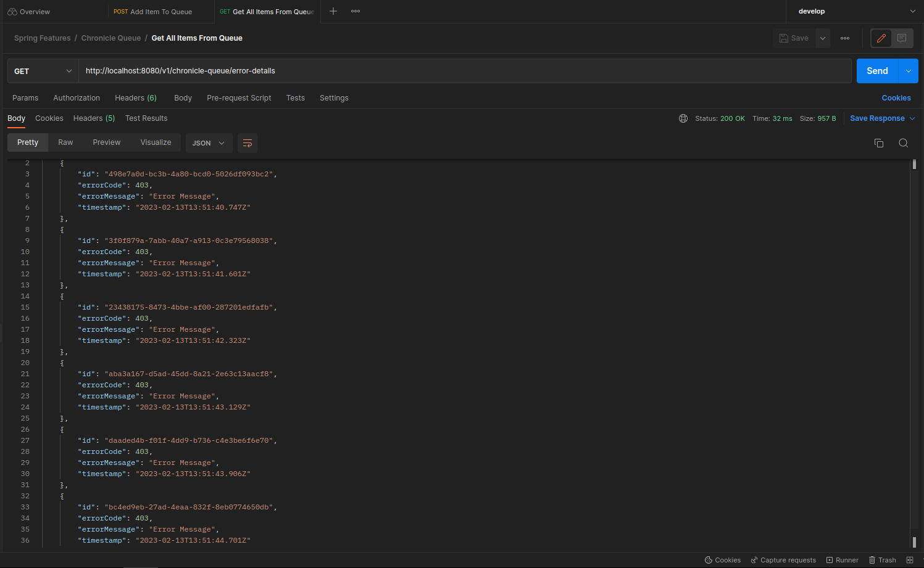Switch to the POST Add Item To Queue tab
924x568 pixels.
pos(153,12)
